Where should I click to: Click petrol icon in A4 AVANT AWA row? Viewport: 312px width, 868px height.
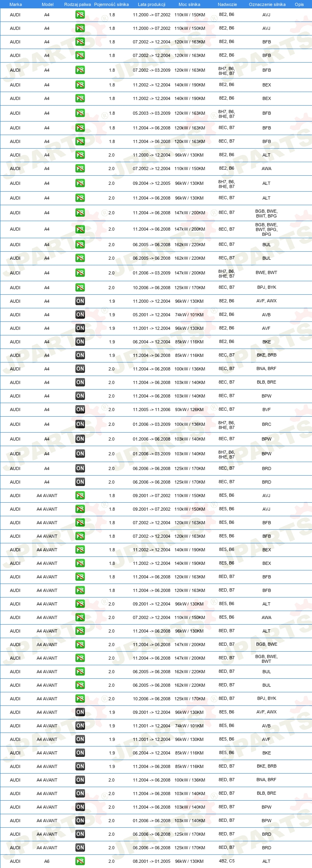point(80,617)
